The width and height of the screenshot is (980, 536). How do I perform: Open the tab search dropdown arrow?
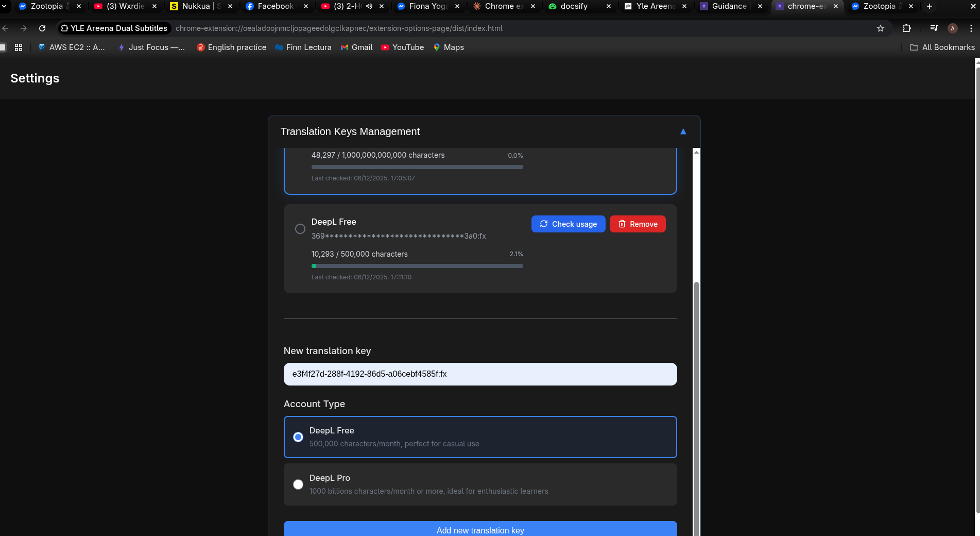pos(4,6)
